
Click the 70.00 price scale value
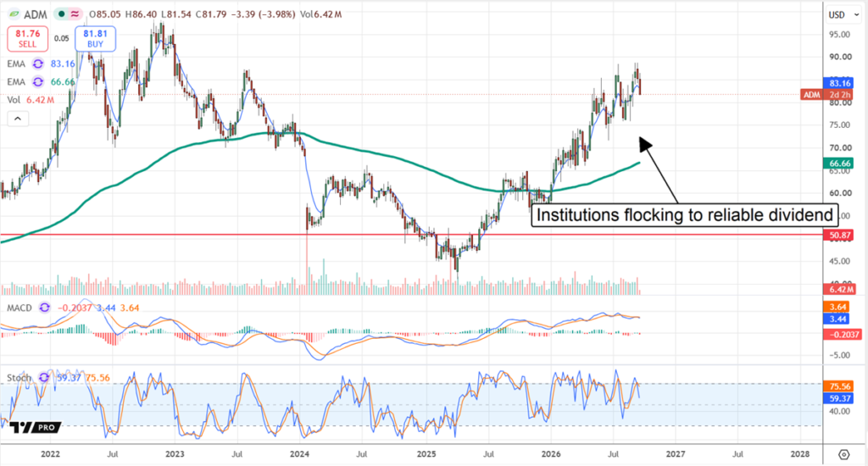[x=840, y=147]
